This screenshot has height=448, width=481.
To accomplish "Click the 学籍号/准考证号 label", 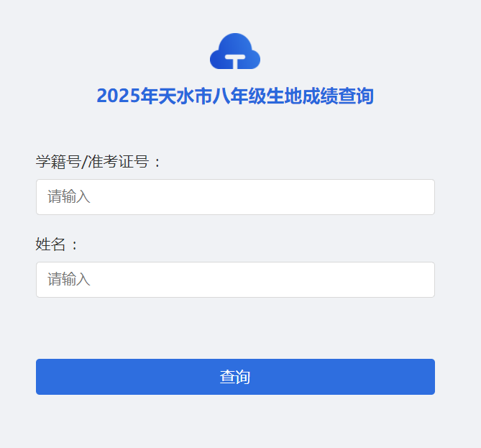I will tap(99, 162).
